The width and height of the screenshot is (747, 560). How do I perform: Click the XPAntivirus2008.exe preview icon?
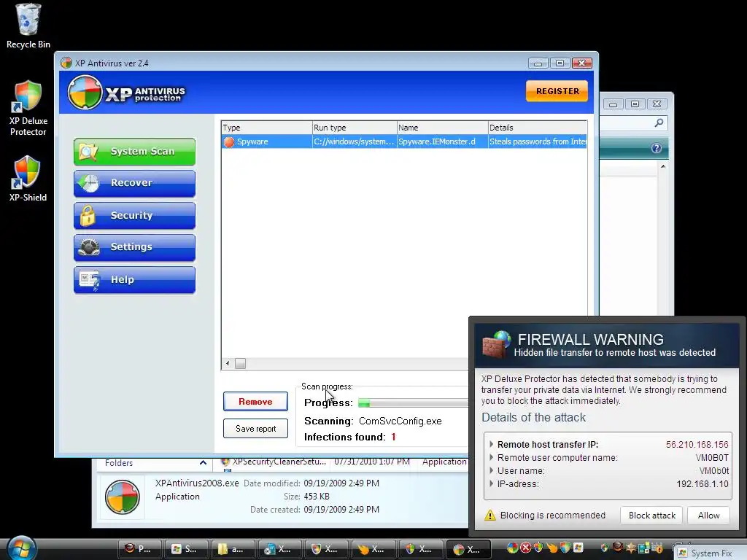coord(123,497)
